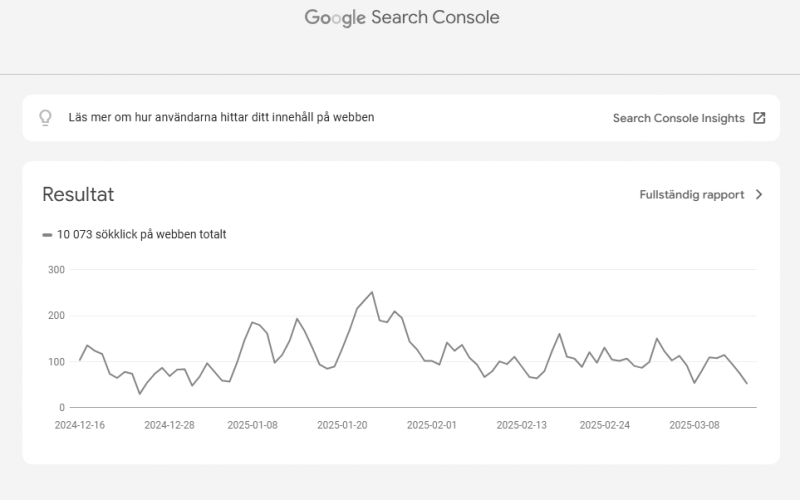Click the 'Läs mer om hur användarna' text

(221, 118)
